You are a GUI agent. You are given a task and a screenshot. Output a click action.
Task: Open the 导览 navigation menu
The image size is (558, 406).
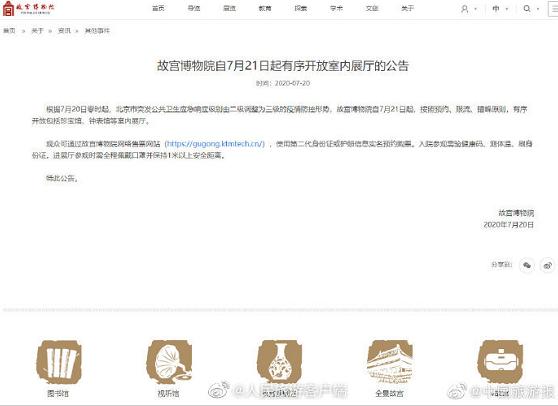194,9
